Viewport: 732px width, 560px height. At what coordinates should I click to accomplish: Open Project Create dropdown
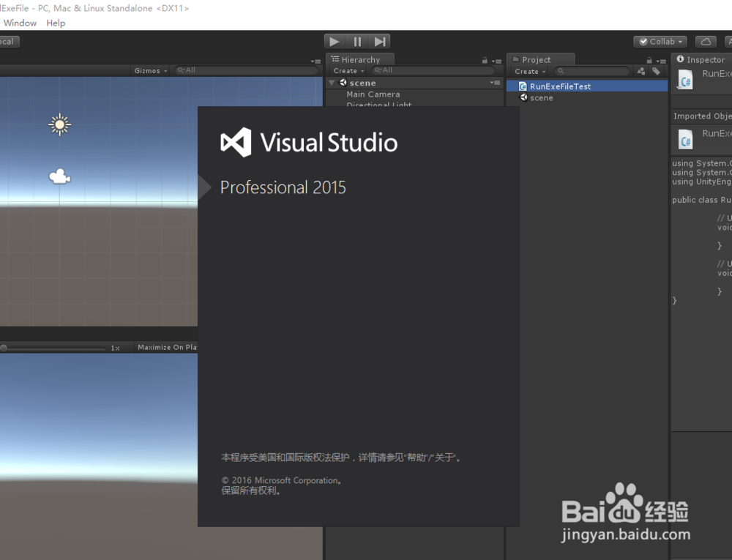[530, 72]
